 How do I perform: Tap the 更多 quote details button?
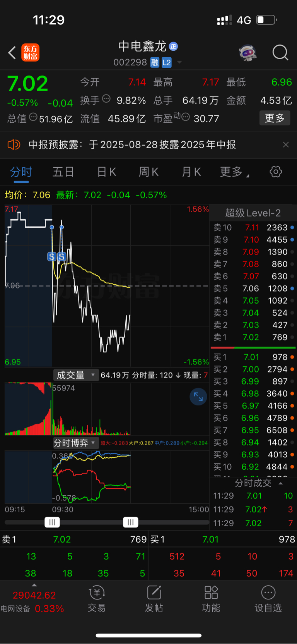point(275,118)
